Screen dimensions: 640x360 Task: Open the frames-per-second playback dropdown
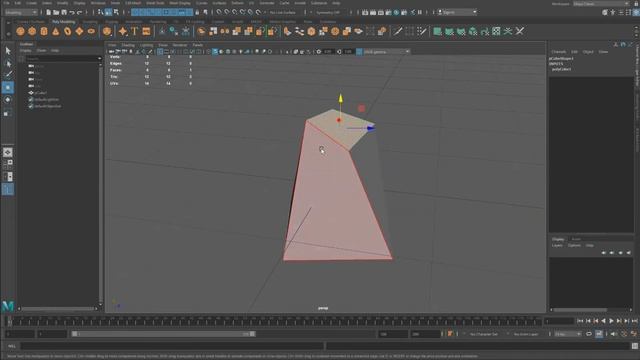tap(568, 334)
